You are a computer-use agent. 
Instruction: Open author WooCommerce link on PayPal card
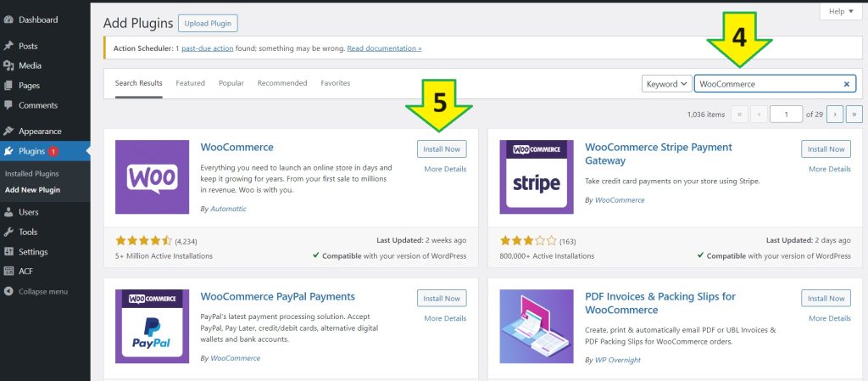click(236, 358)
